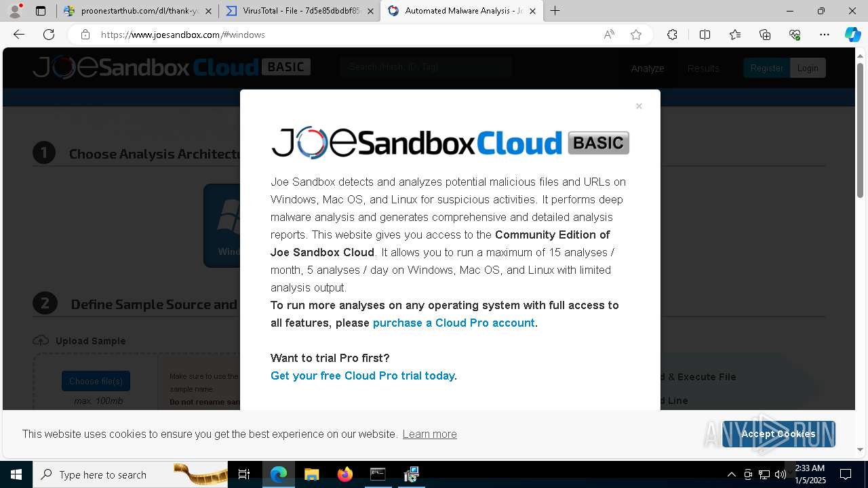
Task: Open Split screen view icon
Action: click(705, 35)
